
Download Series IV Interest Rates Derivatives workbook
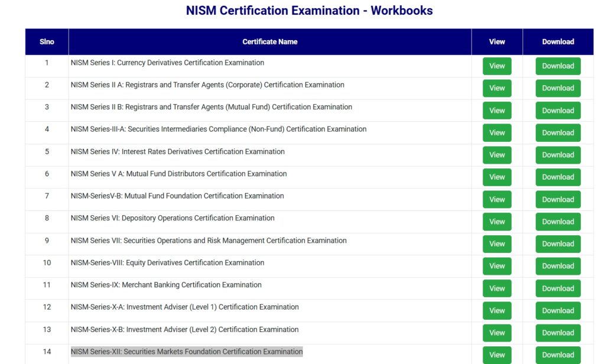point(558,155)
